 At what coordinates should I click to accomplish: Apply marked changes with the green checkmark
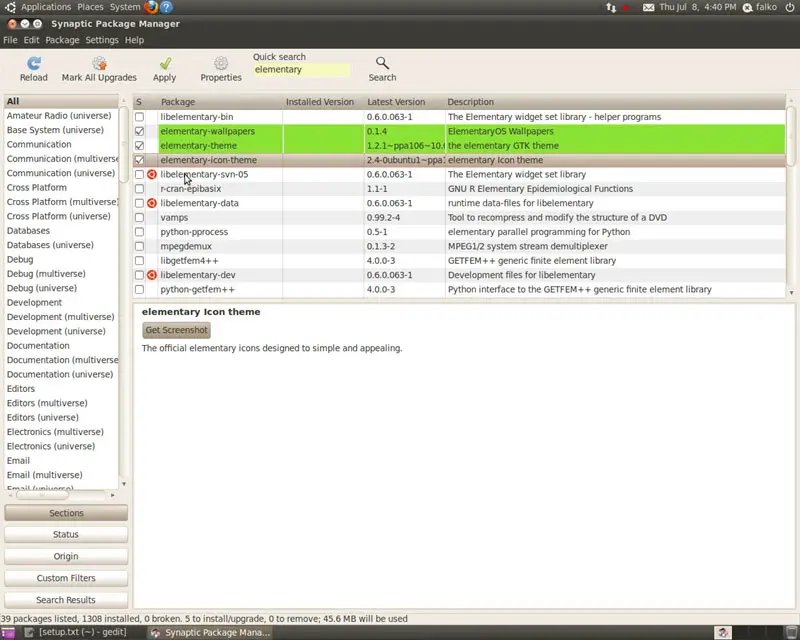tap(165, 63)
